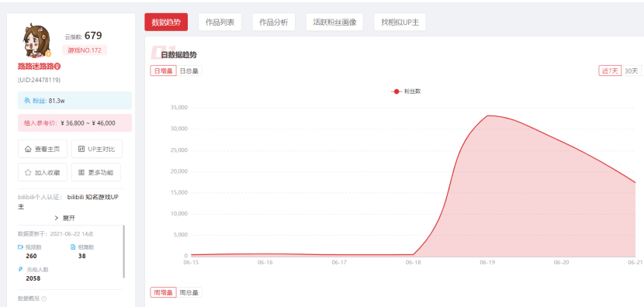
Task: Click the 路路迷路路 avatar image
Action: (37, 41)
